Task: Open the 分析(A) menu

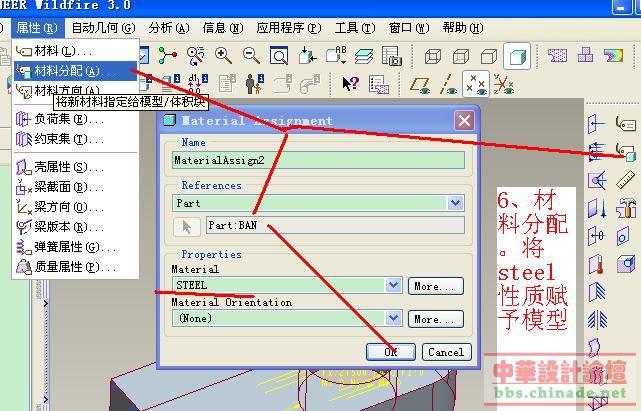Action: click(x=168, y=28)
